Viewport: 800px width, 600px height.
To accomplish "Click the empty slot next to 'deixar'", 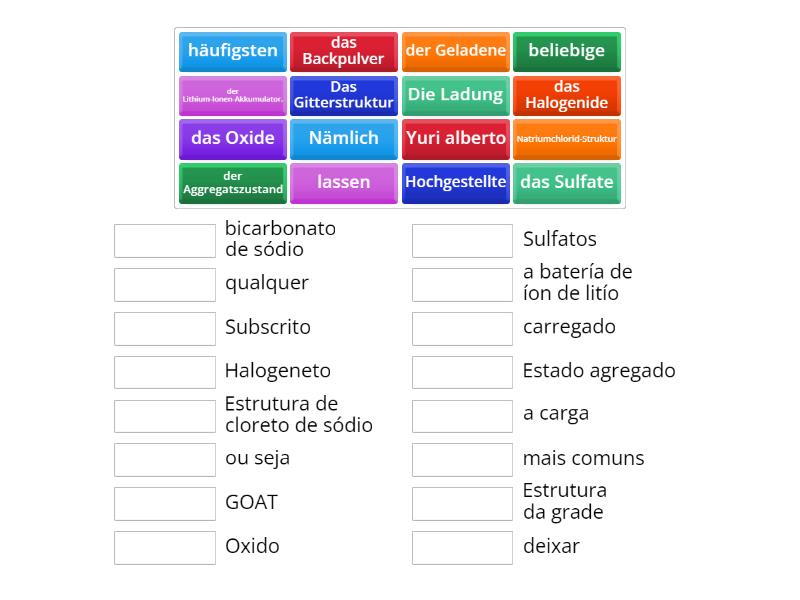I will (462, 548).
